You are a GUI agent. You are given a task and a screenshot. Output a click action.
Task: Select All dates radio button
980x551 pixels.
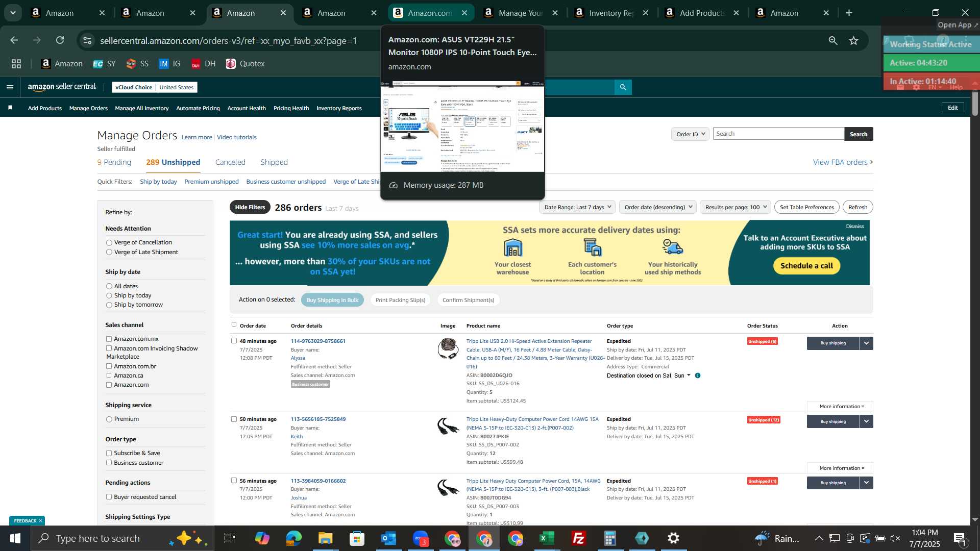pyautogui.click(x=109, y=286)
